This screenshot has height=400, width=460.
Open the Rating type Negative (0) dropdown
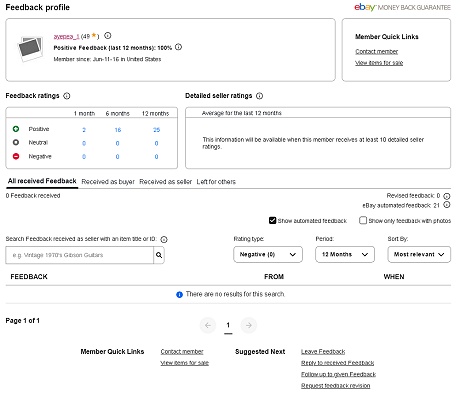click(268, 255)
